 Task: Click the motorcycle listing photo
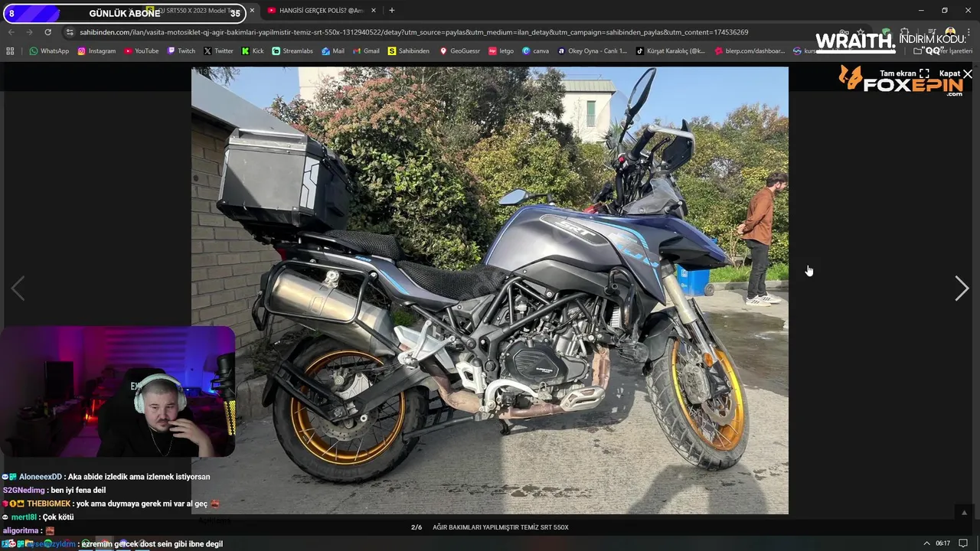(489, 290)
